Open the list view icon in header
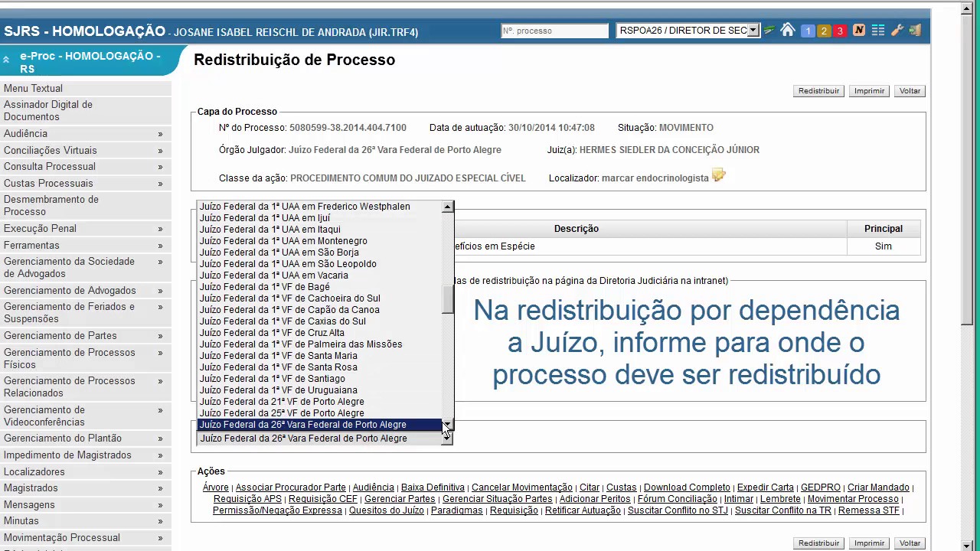Image resolution: width=980 pixels, height=551 pixels. (878, 31)
